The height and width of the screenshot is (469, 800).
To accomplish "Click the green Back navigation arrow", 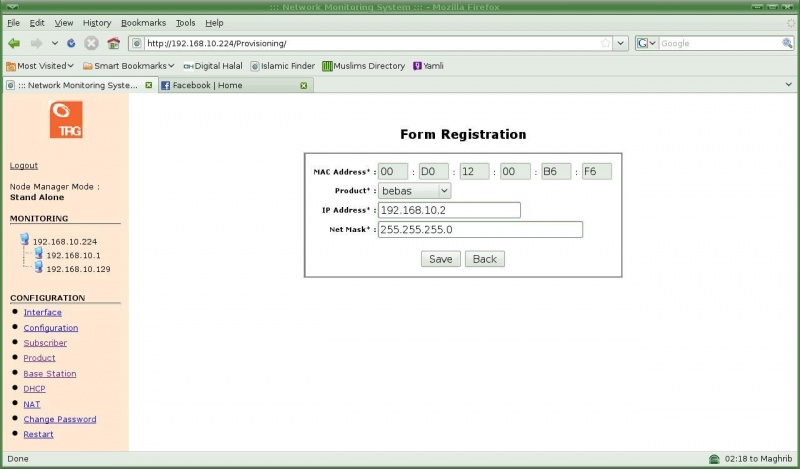I will (x=14, y=43).
